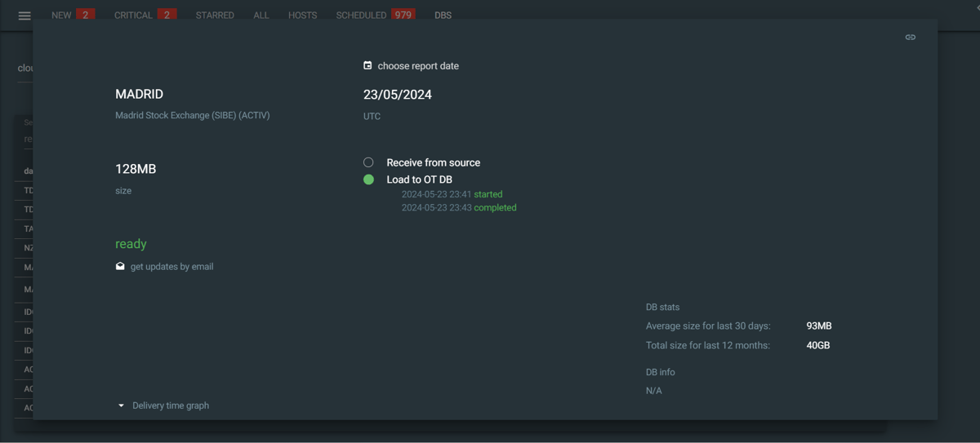Click the envelope icon for email updates

pyautogui.click(x=120, y=266)
